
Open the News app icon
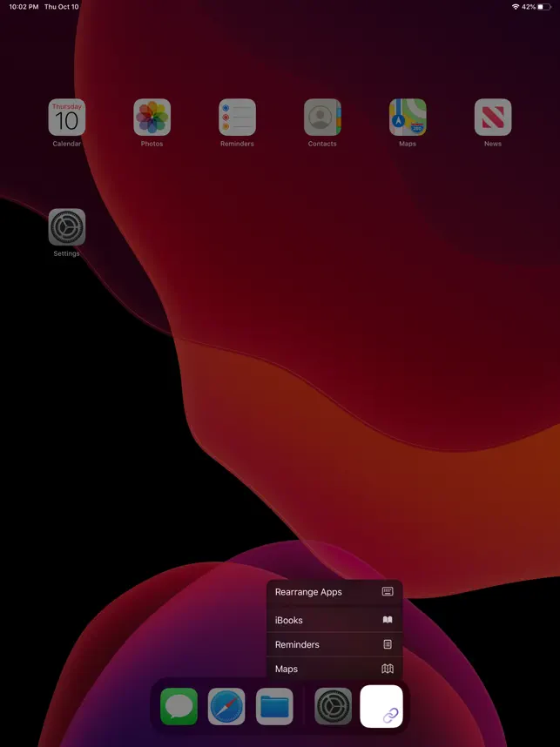click(x=493, y=118)
